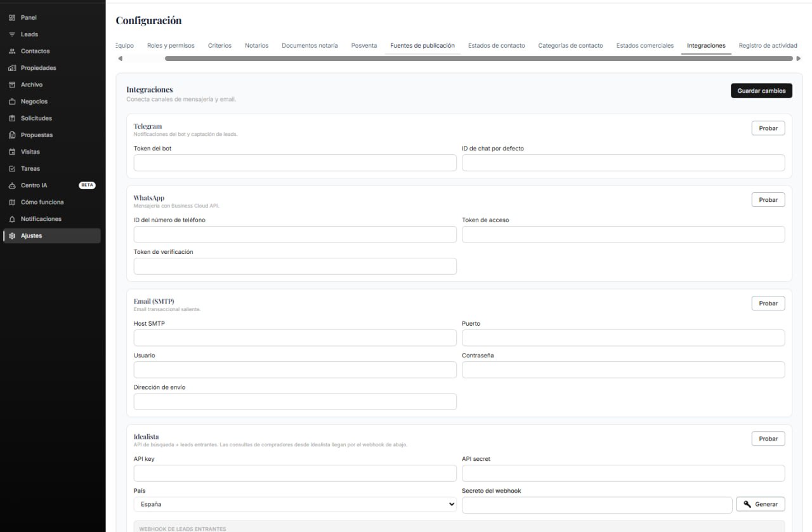
Task: Focus the Contraseña field
Action: click(x=624, y=369)
